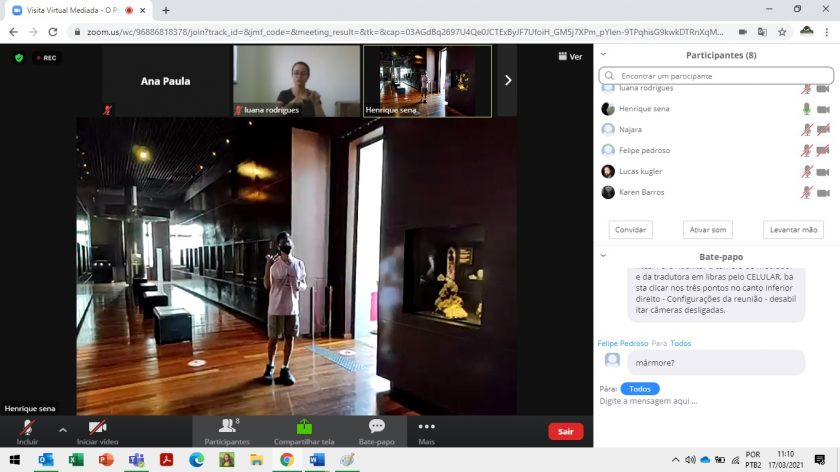Click Henrique sena camera icon

tap(823, 109)
